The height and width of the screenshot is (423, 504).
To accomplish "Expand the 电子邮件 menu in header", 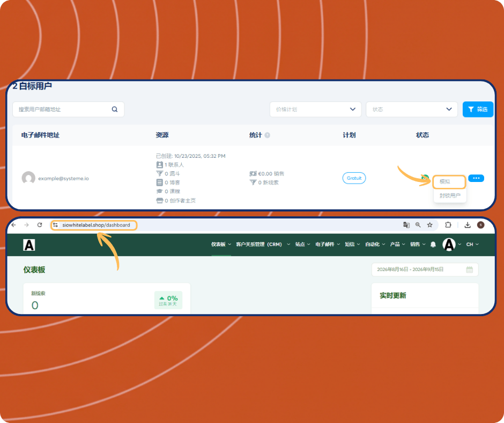I will (328, 244).
